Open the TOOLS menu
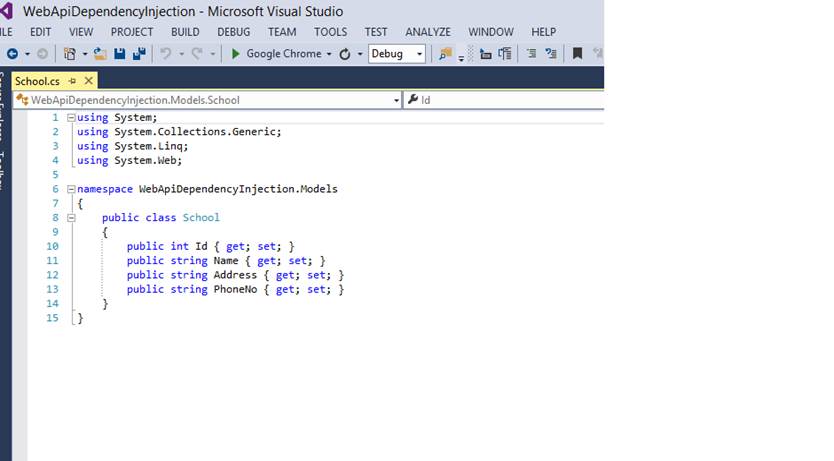 (330, 32)
